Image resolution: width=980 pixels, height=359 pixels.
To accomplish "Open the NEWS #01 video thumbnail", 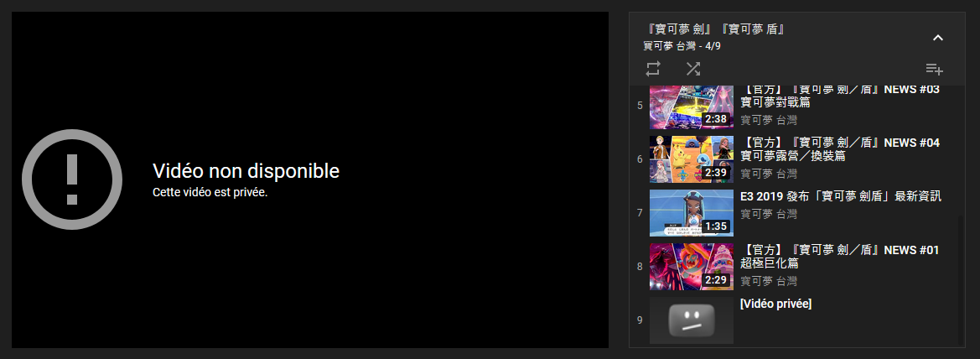I will click(x=692, y=267).
